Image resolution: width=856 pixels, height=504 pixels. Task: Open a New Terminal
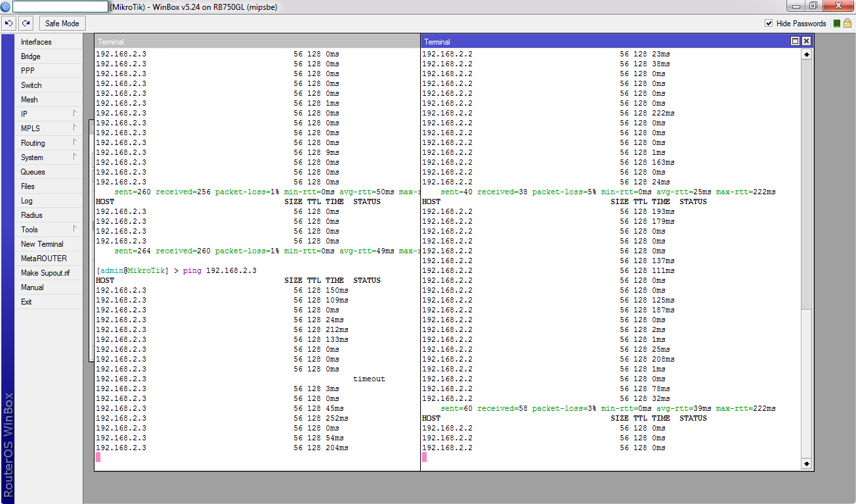49,244
